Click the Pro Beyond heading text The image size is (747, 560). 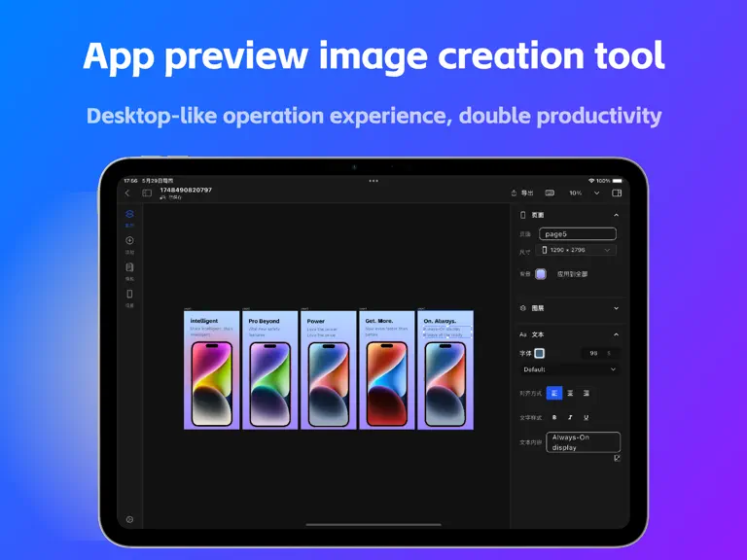pos(264,321)
